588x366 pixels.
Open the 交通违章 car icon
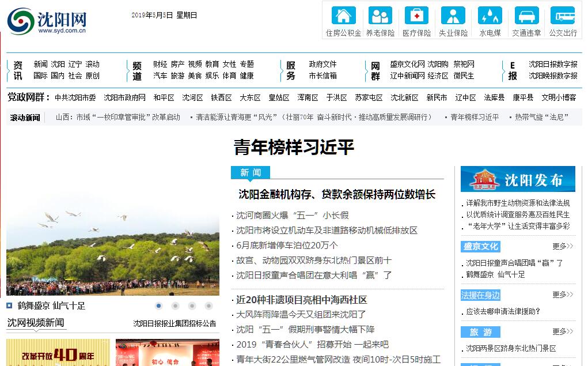[x=526, y=16]
